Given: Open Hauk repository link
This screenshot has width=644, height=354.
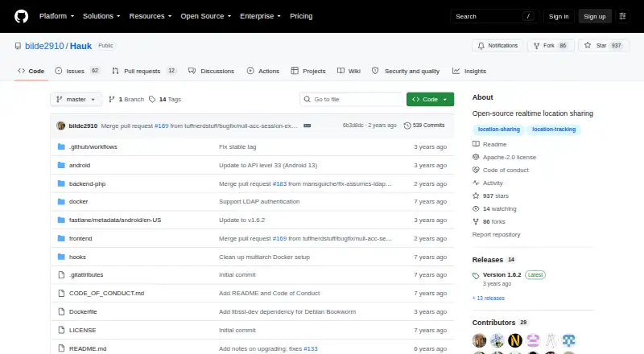Looking at the screenshot, I should point(81,46).
